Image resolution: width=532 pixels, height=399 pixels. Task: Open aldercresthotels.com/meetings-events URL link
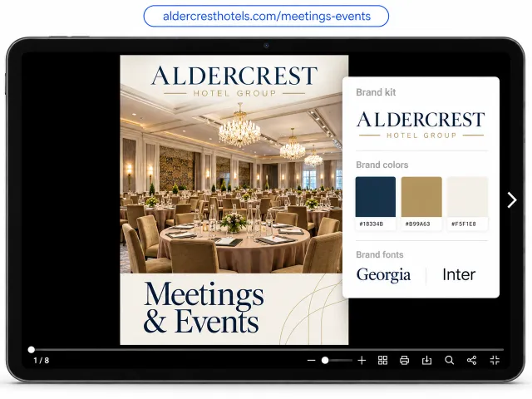coord(266,16)
